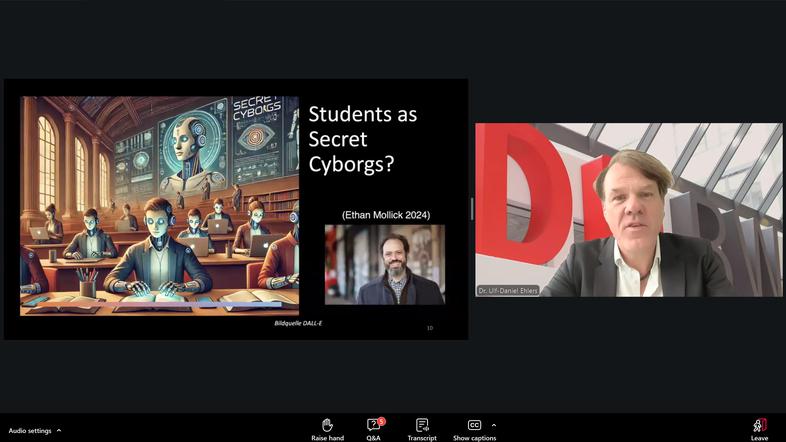Click the slide page number 10
The width and height of the screenshot is (786, 442).
430,327
